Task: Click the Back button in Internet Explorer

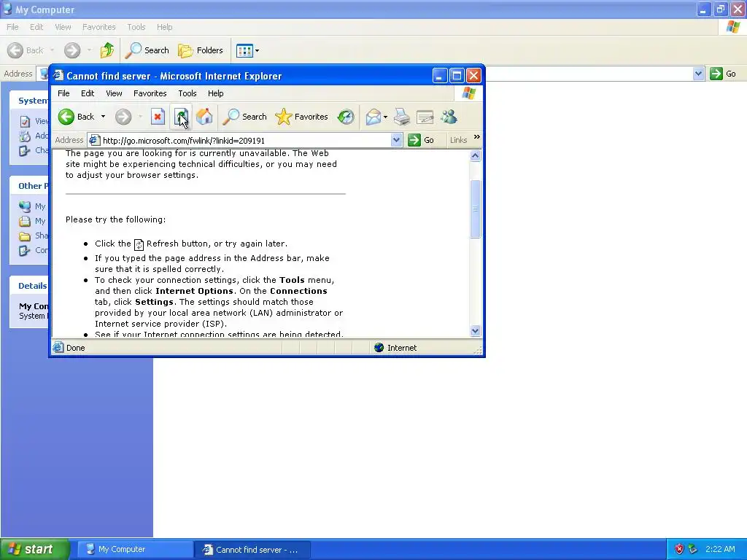Action: [76, 117]
